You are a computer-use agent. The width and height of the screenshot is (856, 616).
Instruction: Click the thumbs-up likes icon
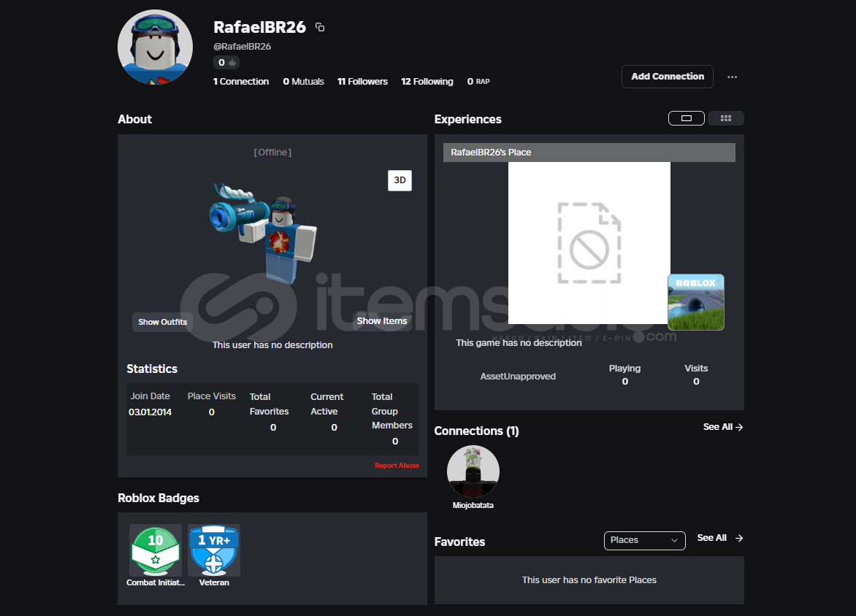(x=232, y=63)
